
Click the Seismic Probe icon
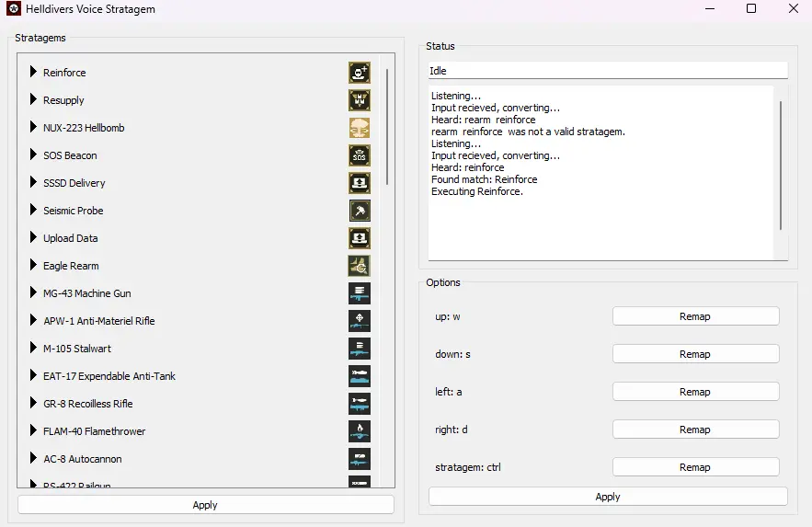[x=360, y=211]
